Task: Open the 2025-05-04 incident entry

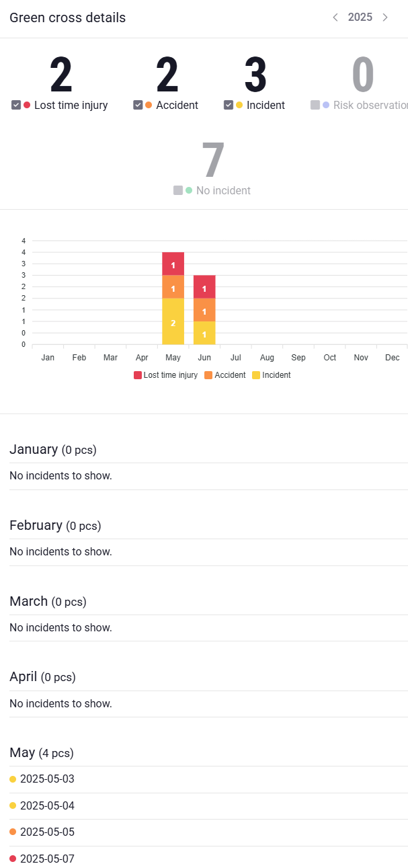Action: point(47,805)
